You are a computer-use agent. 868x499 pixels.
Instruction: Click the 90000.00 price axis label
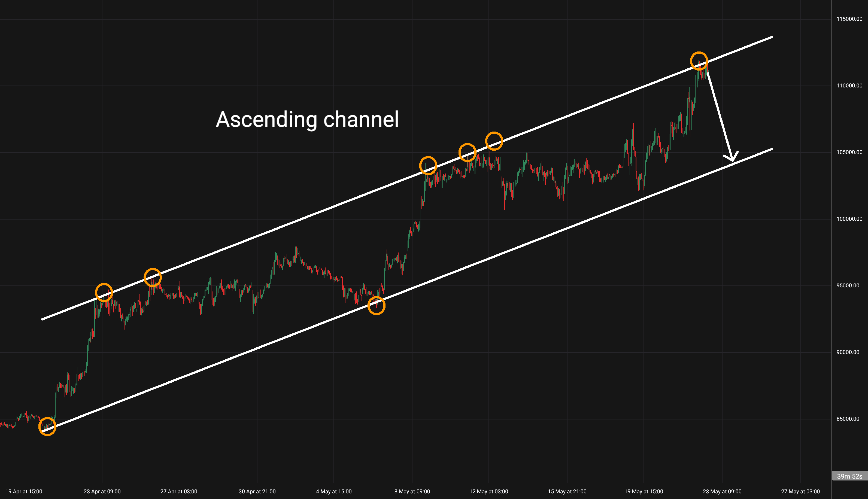coord(848,352)
